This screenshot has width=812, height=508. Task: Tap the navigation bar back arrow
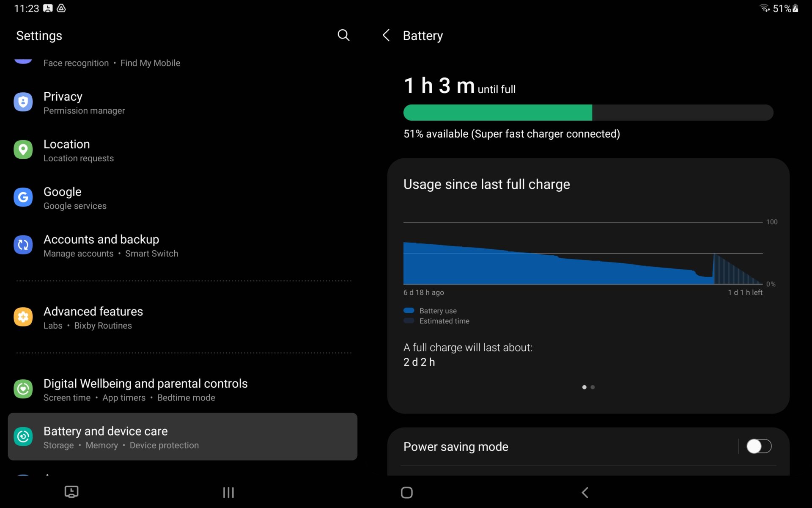(x=585, y=492)
